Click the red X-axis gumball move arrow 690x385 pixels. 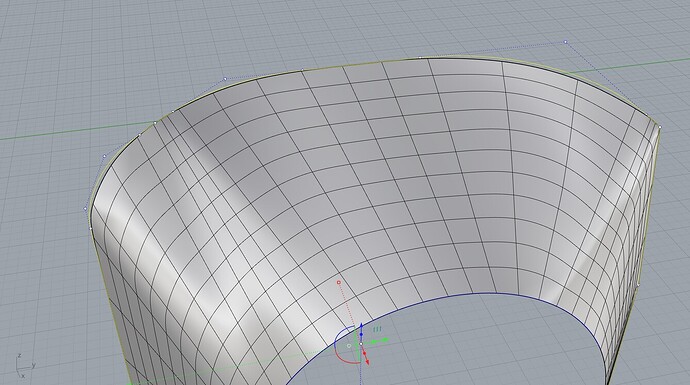coord(367,361)
